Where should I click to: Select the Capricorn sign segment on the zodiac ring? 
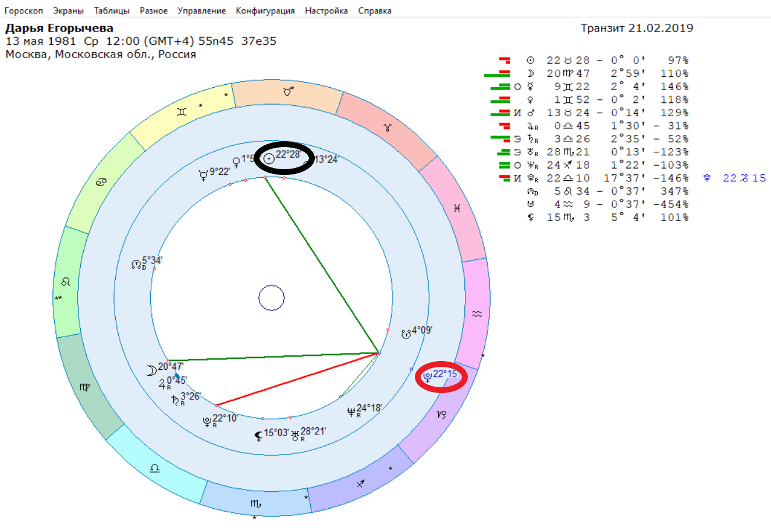(x=442, y=415)
